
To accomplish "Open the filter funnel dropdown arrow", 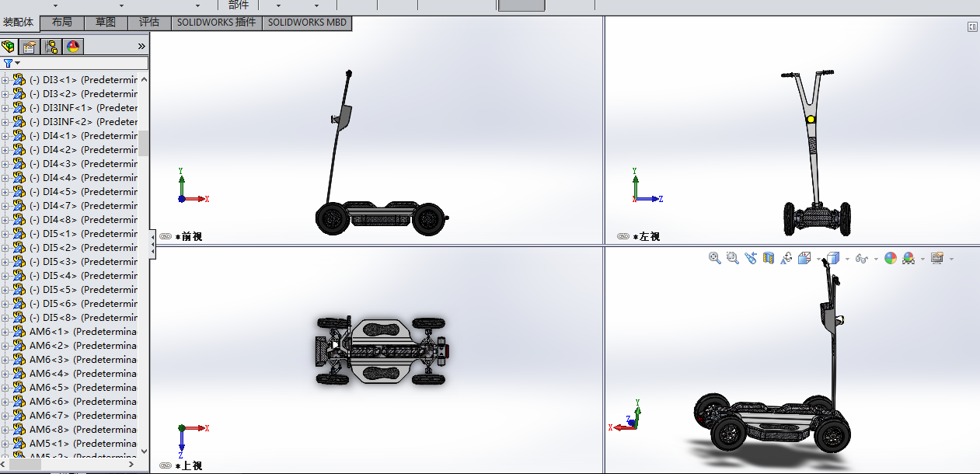I will [17, 64].
